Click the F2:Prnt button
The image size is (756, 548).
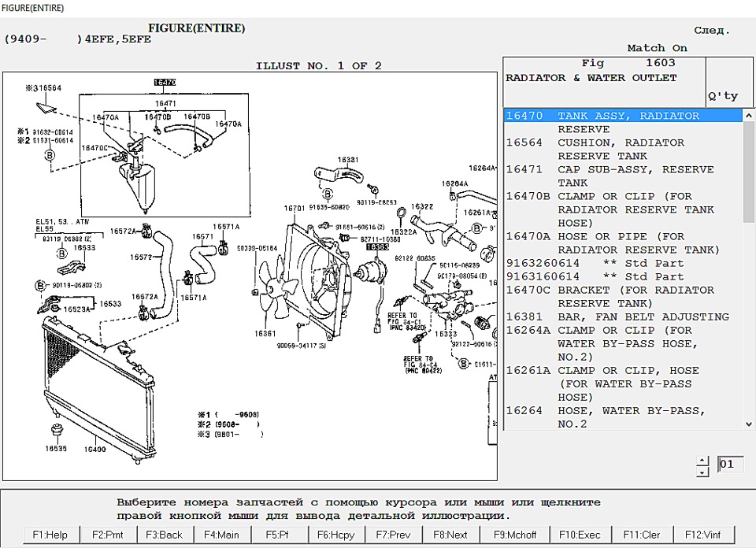[x=108, y=535]
